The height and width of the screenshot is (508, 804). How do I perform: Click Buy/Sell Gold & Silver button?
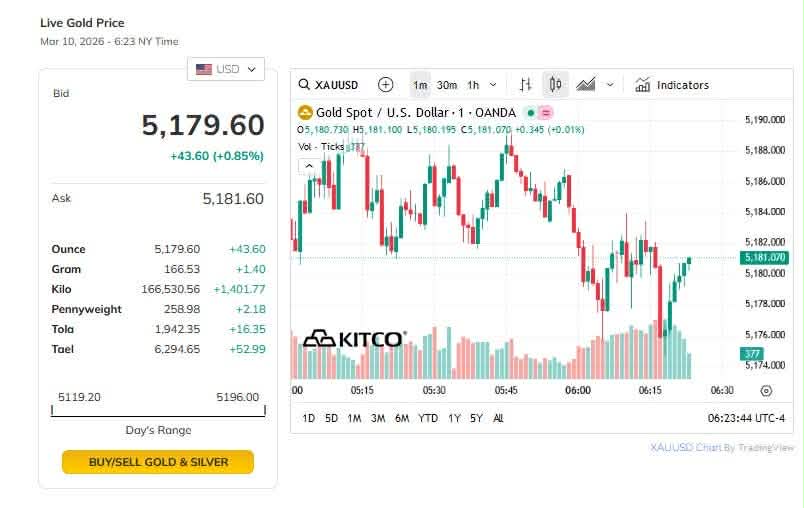coord(158,462)
